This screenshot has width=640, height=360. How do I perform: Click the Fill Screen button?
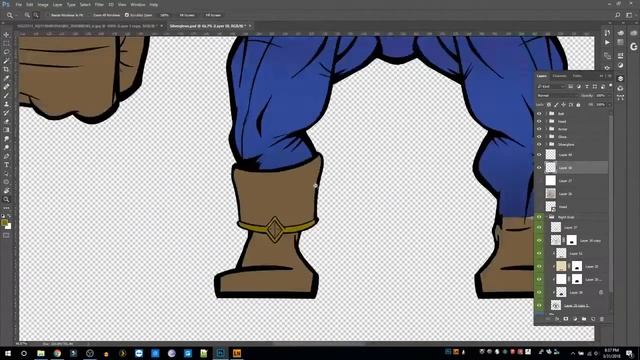[213, 15]
